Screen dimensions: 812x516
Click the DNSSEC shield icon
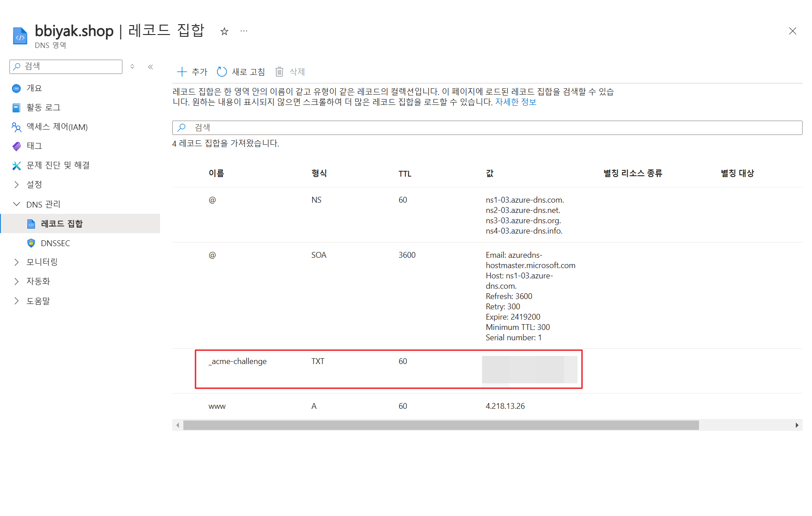[31, 243]
